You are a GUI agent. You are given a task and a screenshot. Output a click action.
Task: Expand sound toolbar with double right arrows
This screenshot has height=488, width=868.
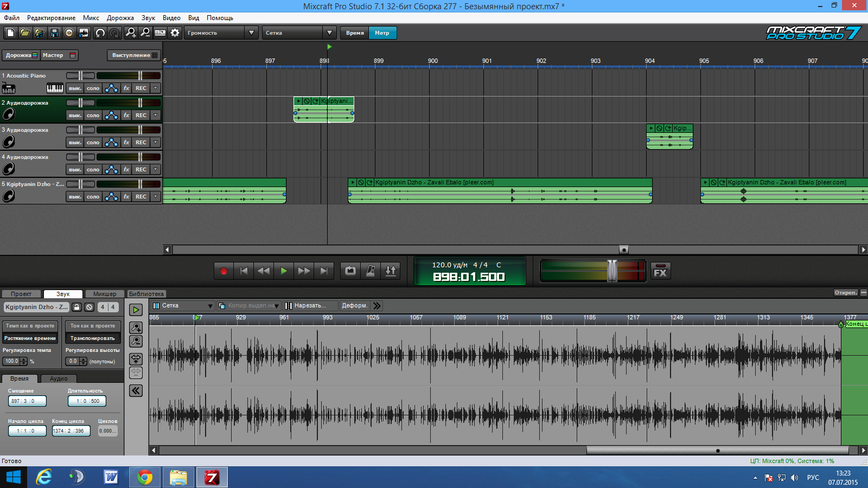377,306
